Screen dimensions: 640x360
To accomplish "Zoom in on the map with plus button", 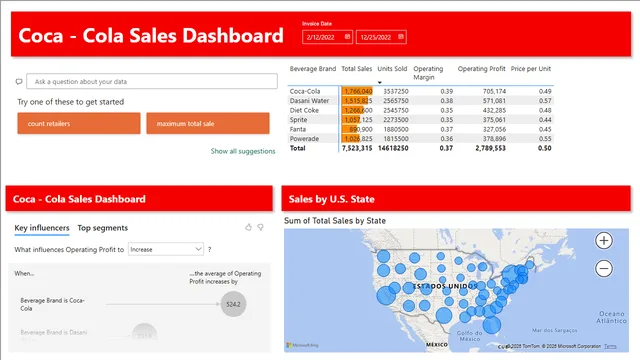I will pos(604,240).
